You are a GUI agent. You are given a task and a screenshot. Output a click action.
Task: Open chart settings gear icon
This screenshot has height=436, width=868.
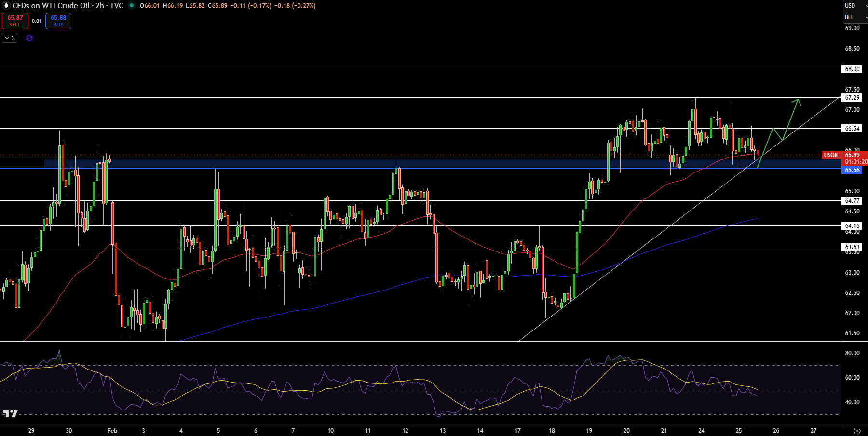click(857, 431)
